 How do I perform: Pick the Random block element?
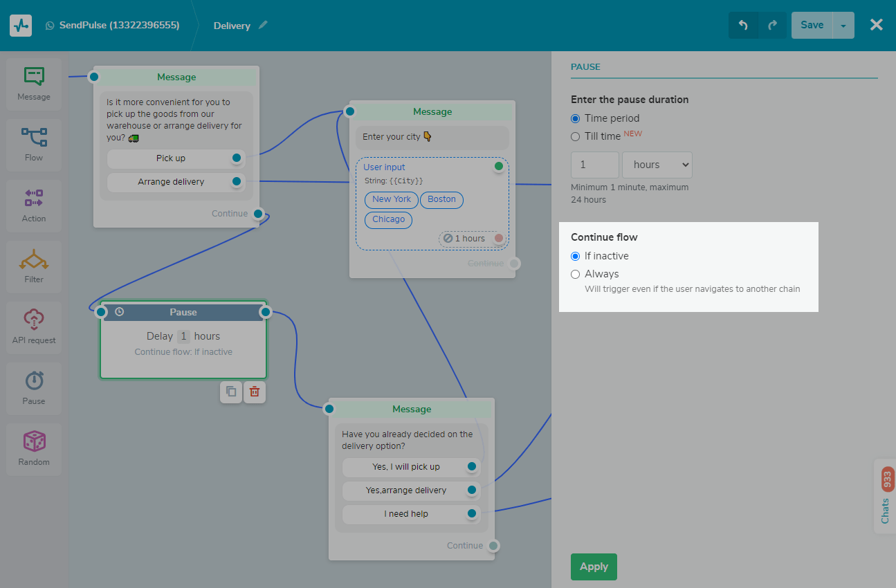click(x=33, y=448)
